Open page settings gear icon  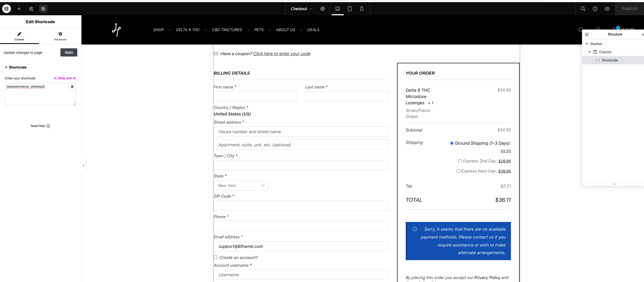pos(323,9)
